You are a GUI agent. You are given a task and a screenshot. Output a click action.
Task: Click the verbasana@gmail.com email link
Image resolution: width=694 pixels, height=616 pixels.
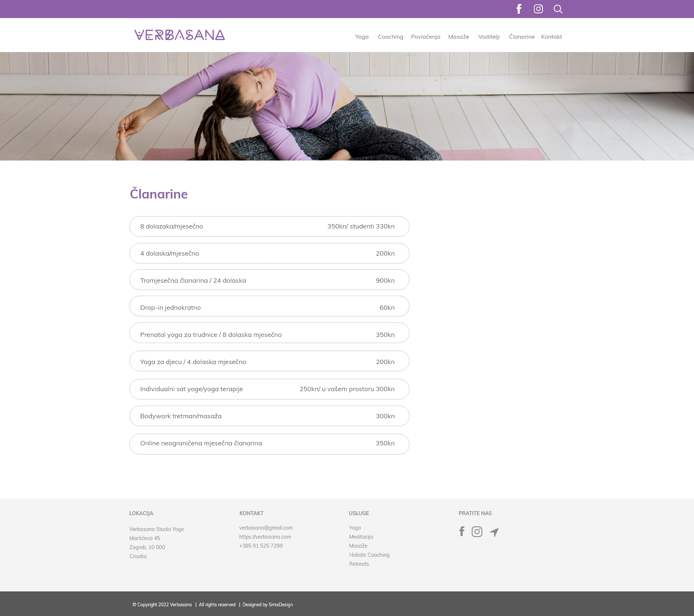[x=266, y=528]
